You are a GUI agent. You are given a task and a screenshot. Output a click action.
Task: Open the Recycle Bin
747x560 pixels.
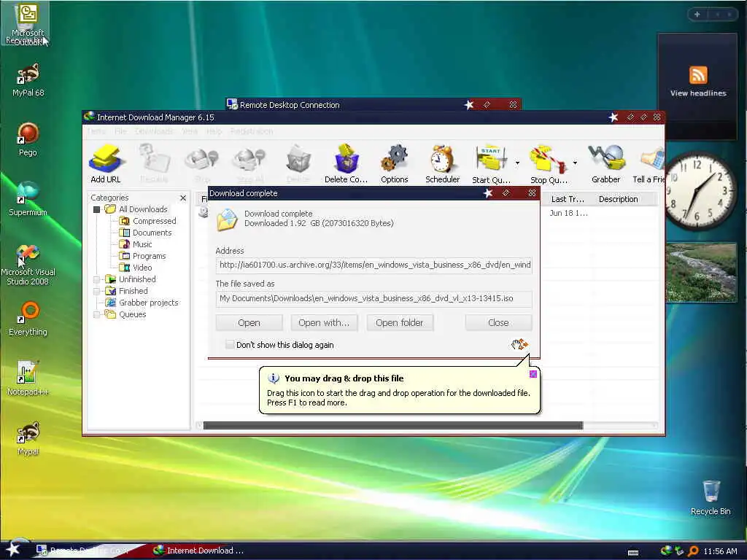click(x=711, y=497)
